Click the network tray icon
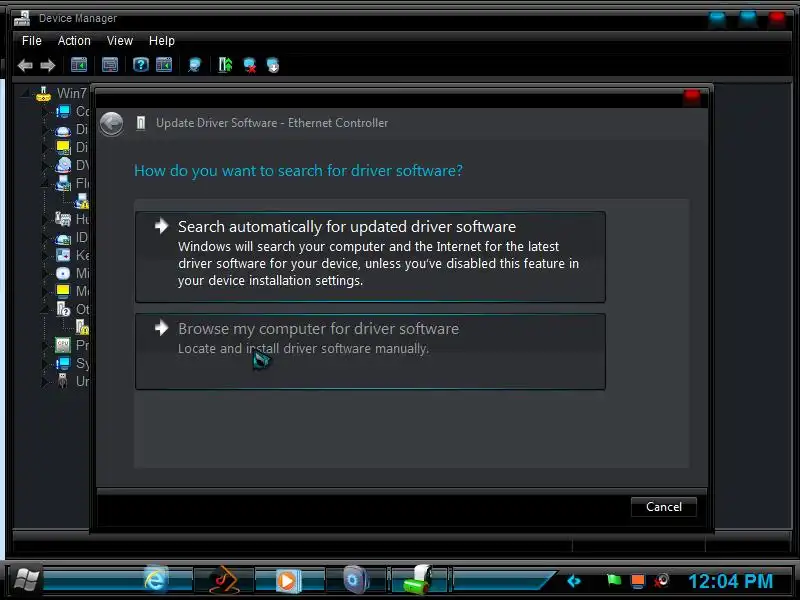Screen dimensions: 800x600 (x=637, y=581)
